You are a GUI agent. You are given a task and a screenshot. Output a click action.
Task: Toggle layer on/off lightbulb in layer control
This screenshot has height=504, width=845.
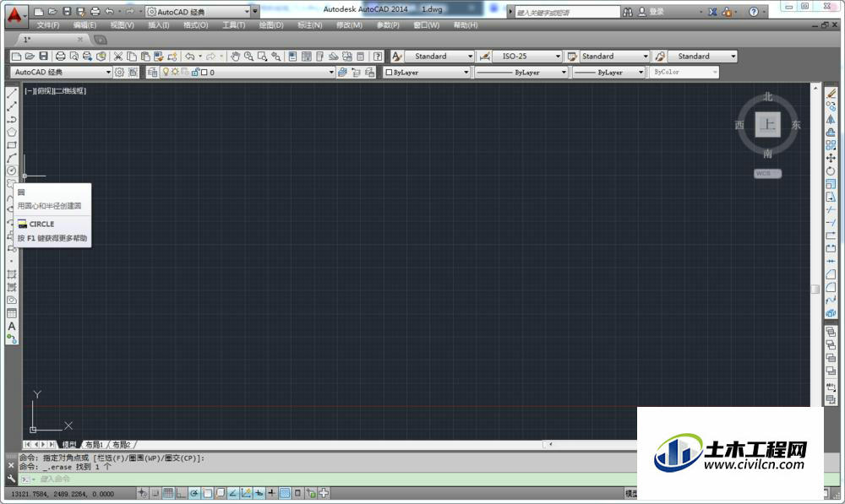coord(166,72)
